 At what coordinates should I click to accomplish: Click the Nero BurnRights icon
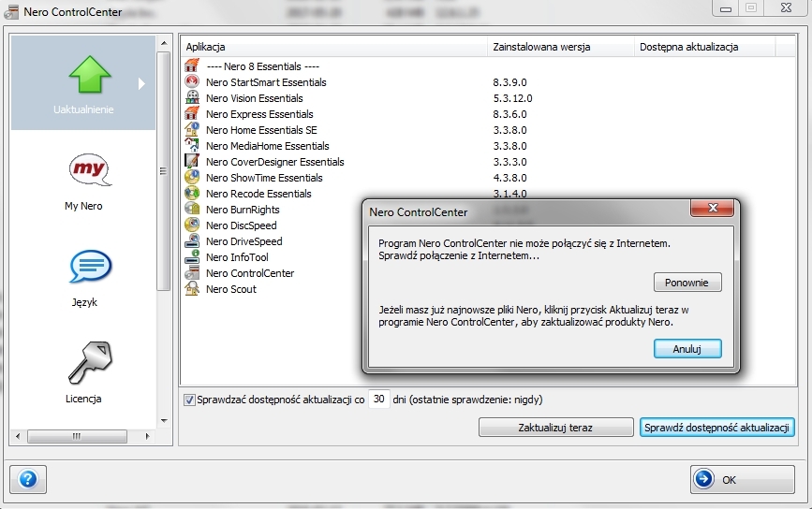click(x=192, y=209)
